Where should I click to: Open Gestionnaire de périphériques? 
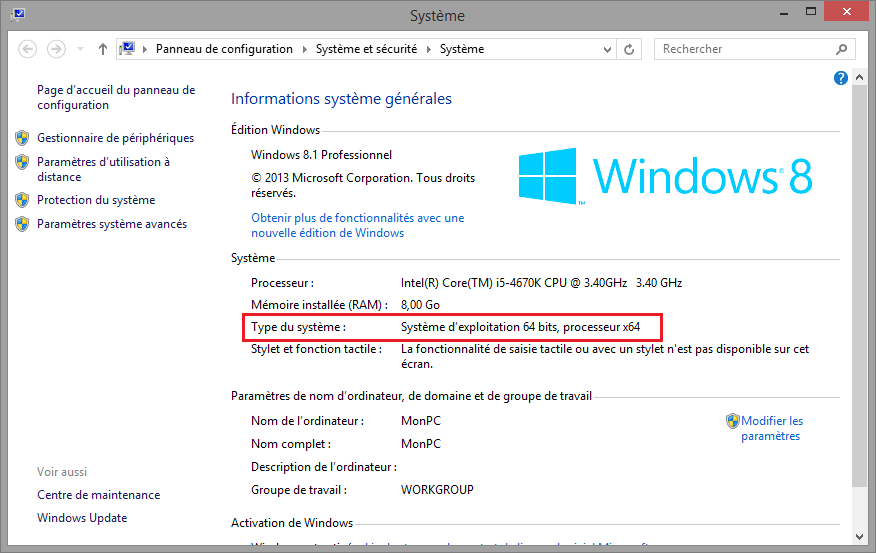(115, 138)
